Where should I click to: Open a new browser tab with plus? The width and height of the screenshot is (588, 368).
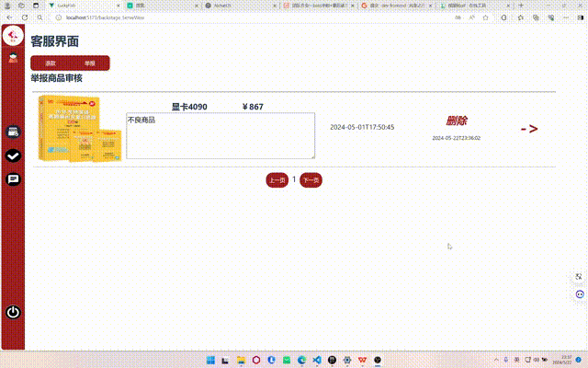(521, 6)
